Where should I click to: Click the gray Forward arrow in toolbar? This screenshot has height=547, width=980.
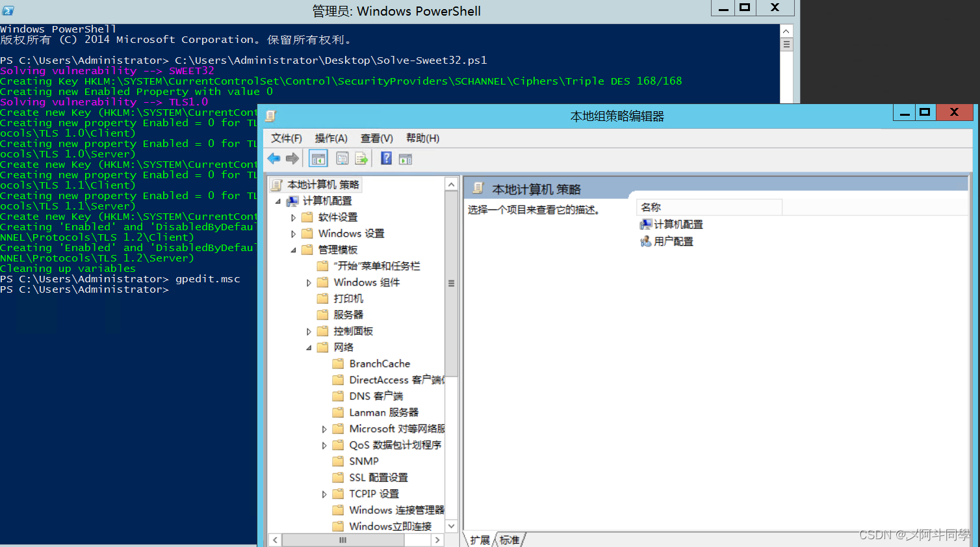292,159
